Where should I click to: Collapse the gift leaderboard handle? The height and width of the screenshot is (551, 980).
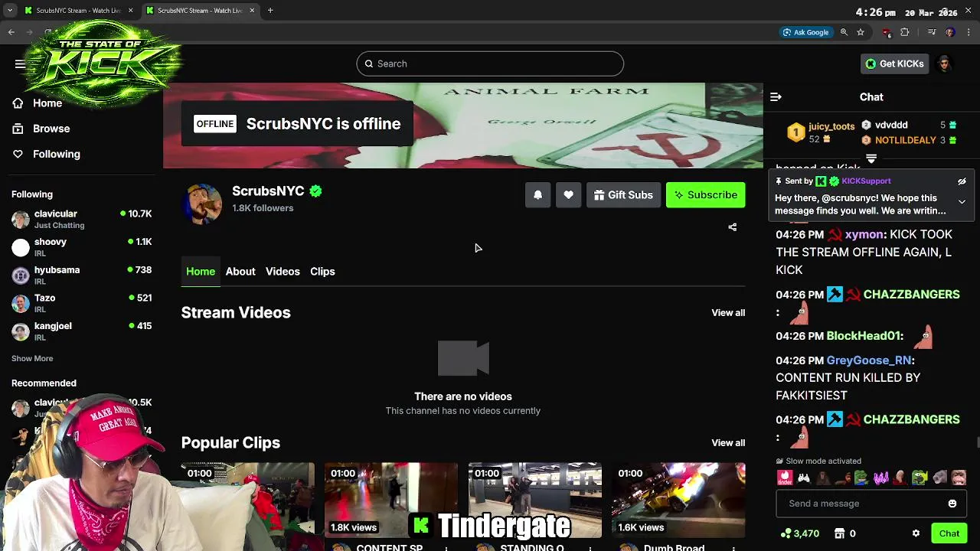(871, 159)
